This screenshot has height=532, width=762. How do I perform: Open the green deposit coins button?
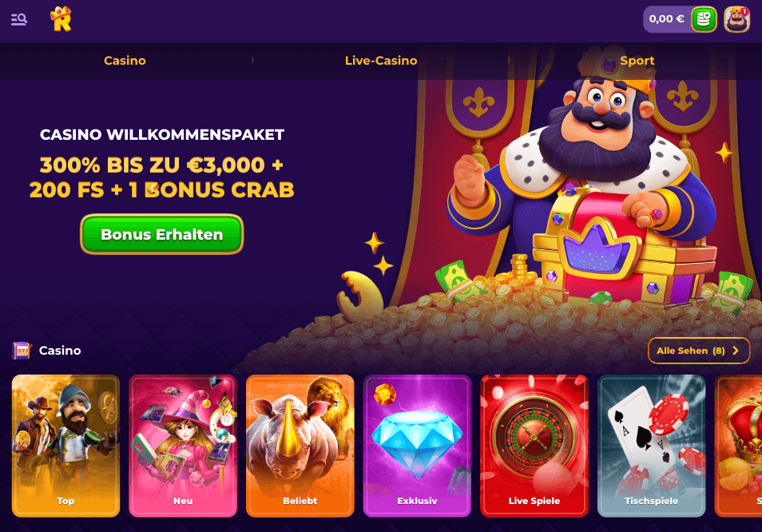point(704,19)
